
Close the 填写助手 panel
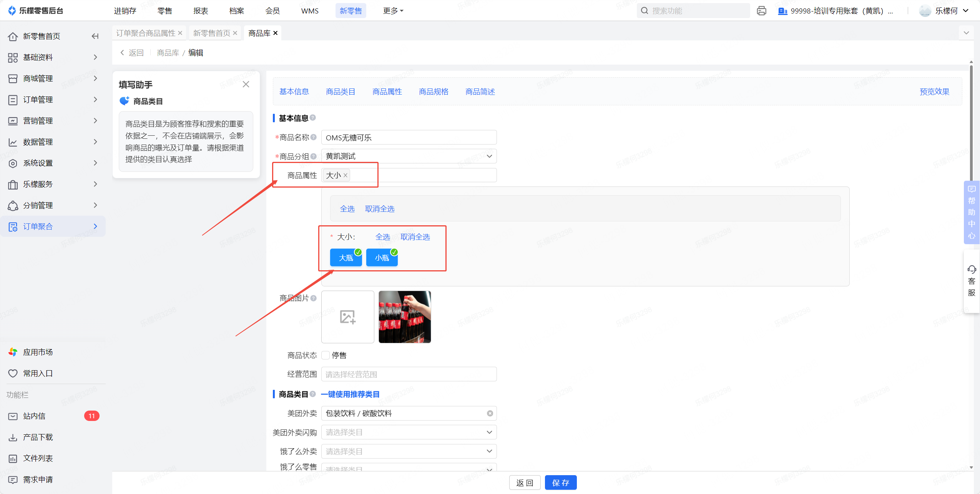pyautogui.click(x=246, y=84)
